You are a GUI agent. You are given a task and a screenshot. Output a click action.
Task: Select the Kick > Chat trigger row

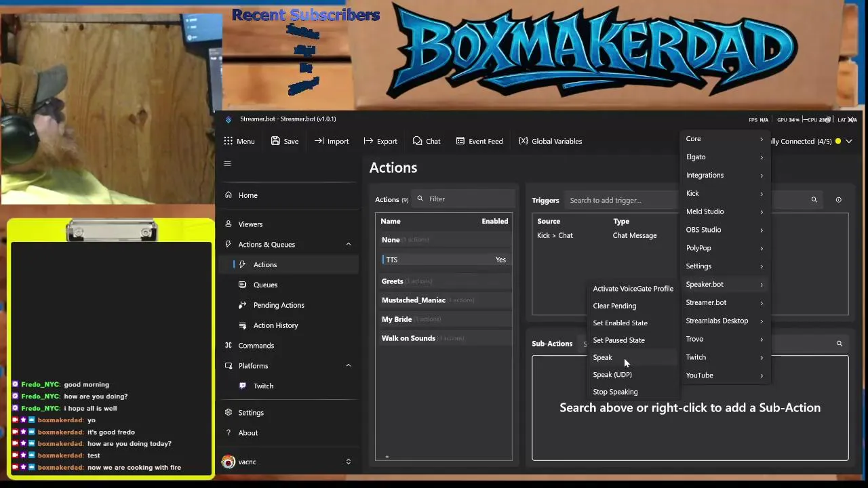[605, 235]
